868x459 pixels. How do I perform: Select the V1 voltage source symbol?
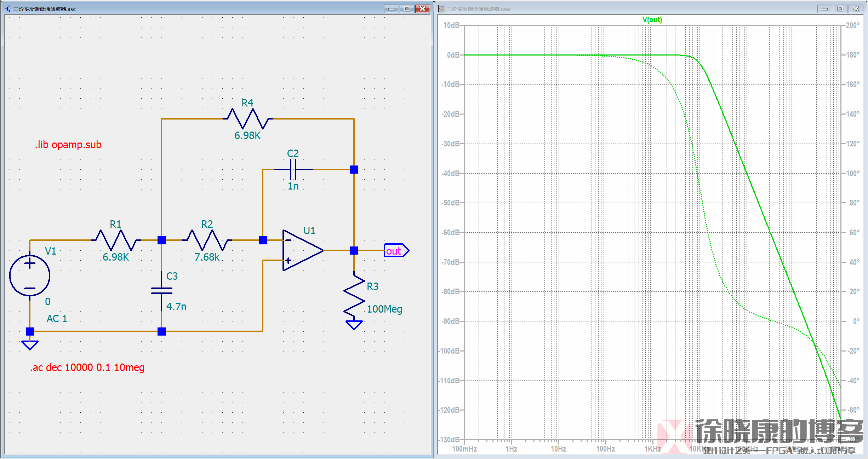pos(30,275)
